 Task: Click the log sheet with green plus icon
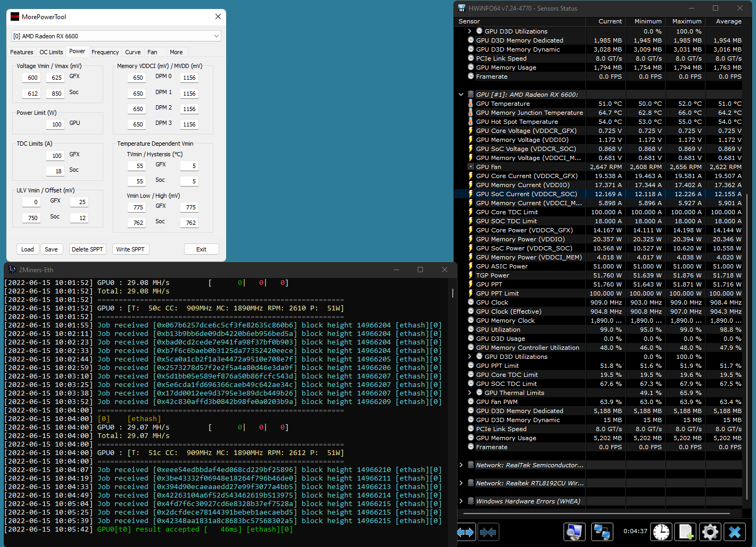686,532
